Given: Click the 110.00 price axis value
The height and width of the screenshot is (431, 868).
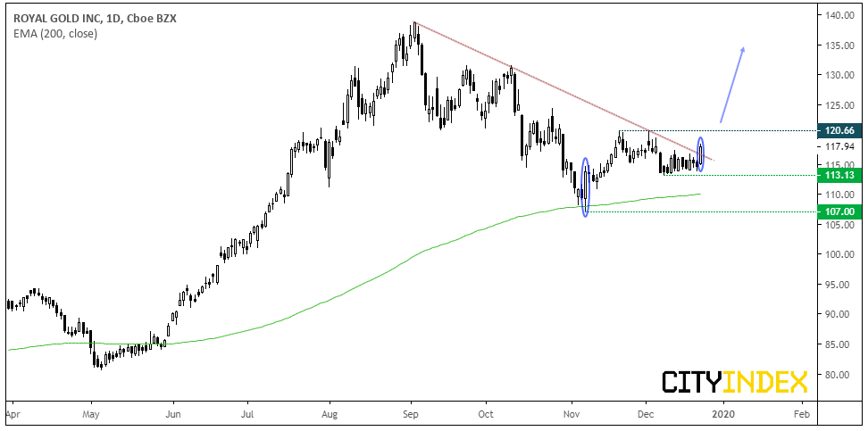Looking at the screenshot, I should (839, 195).
